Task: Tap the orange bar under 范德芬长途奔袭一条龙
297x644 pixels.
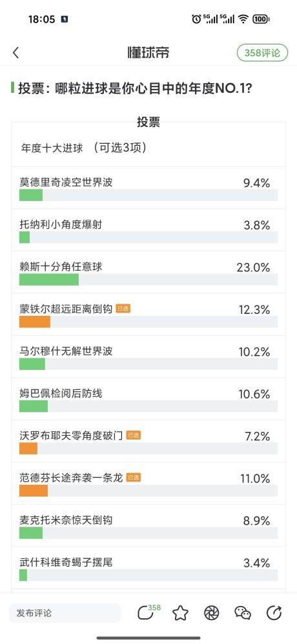Action: (x=34, y=491)
